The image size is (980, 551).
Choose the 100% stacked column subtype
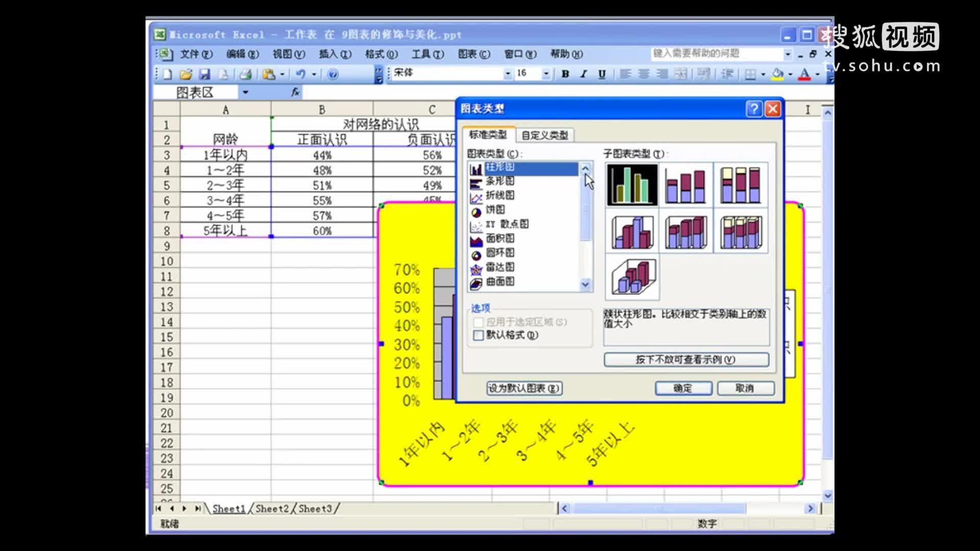click(741, 185)
